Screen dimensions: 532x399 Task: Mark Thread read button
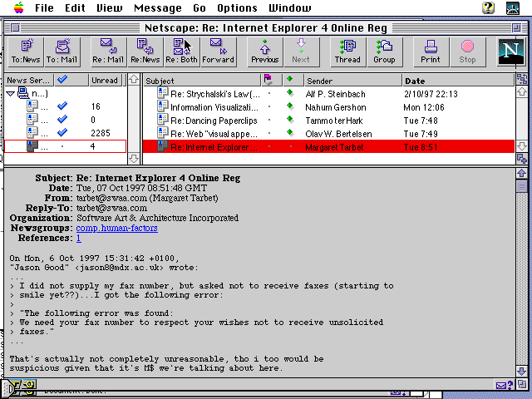[x=347, y=52]
